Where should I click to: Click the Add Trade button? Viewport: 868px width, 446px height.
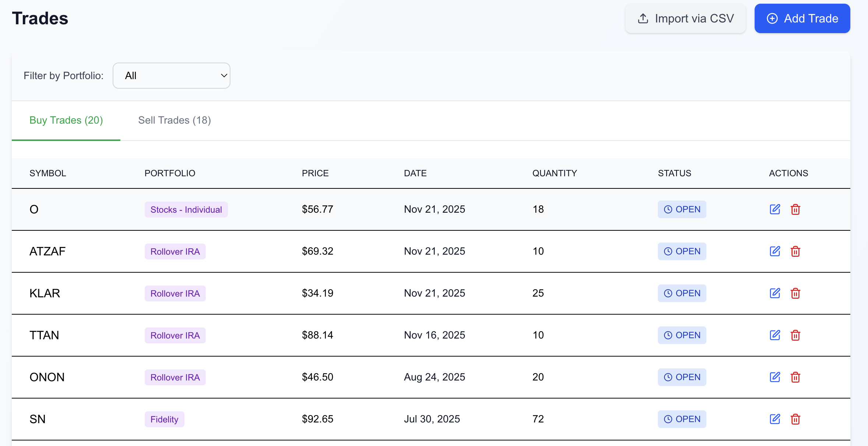[802, 18]
